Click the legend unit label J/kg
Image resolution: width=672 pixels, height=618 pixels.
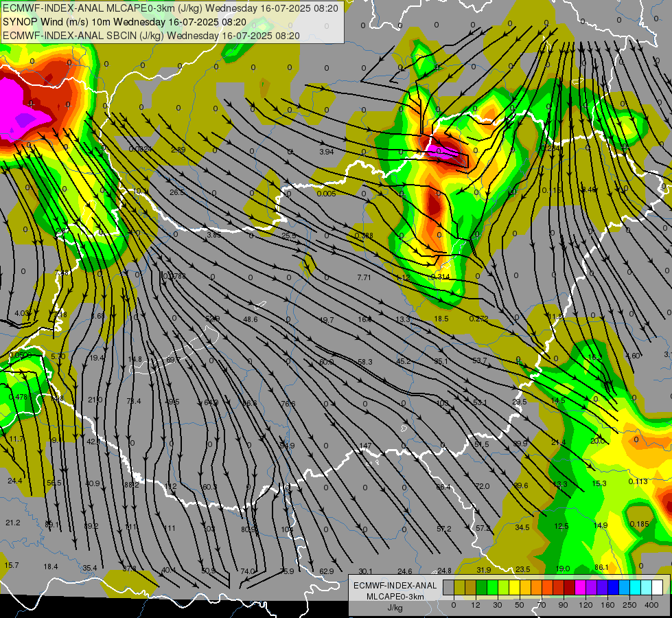coord(395,608)
